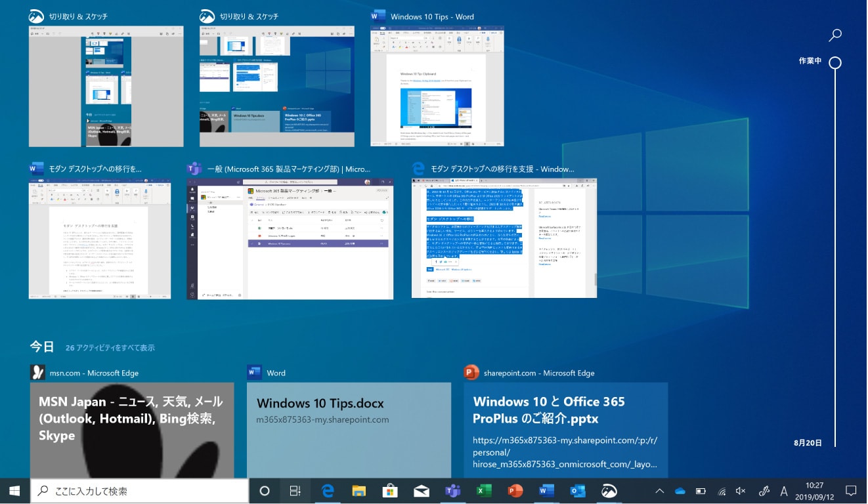Toggle the Task View button

tap(295, 491)
